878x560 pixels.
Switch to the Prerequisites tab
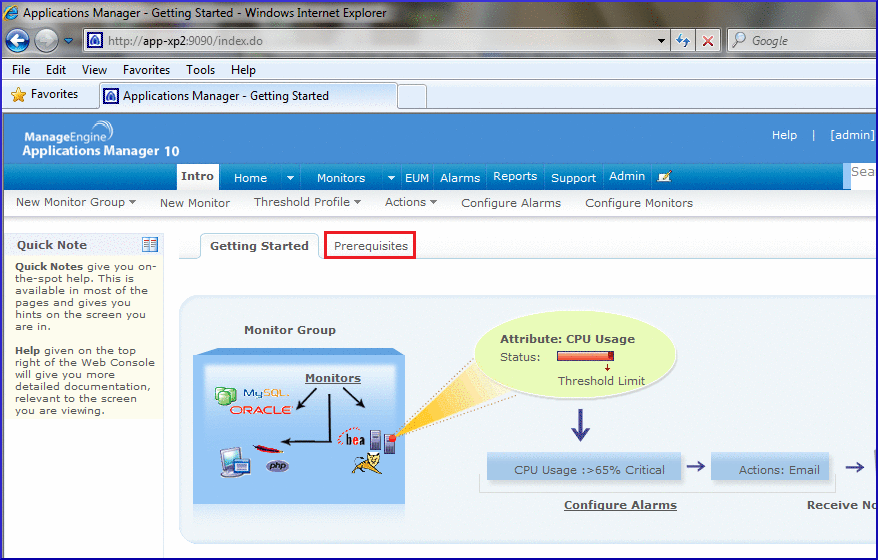pos(371,246)
